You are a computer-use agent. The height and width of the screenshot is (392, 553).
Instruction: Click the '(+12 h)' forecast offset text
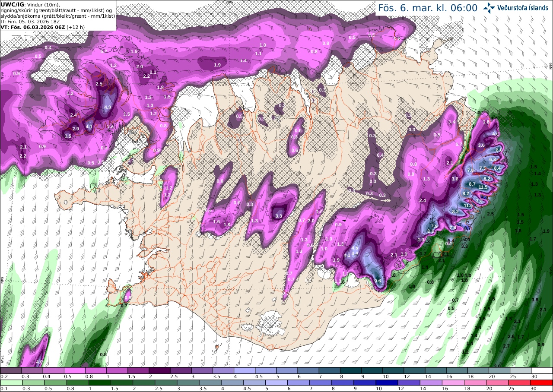[76, 27]
